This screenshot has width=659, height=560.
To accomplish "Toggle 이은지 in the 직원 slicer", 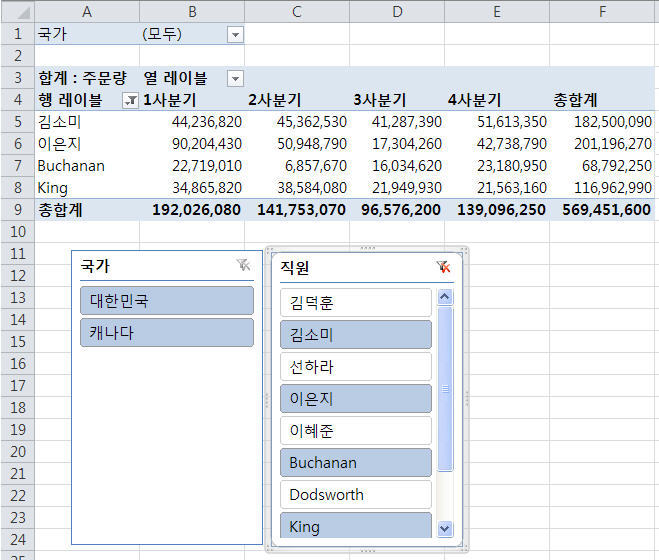I will tap(356, 399).
